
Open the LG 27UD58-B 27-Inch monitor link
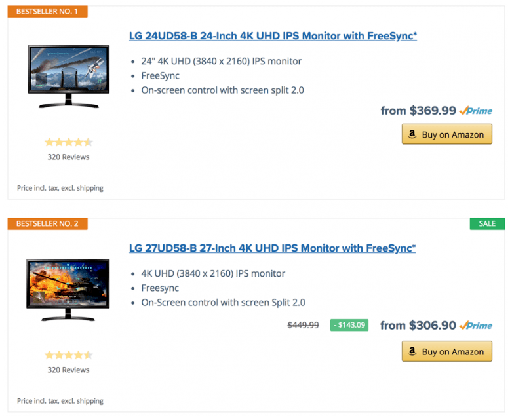[x=272, y=248]
